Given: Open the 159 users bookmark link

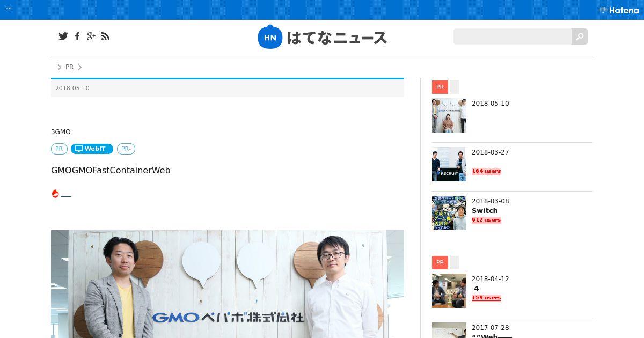Looking at the screenshot, I should (x=486, y=298).
